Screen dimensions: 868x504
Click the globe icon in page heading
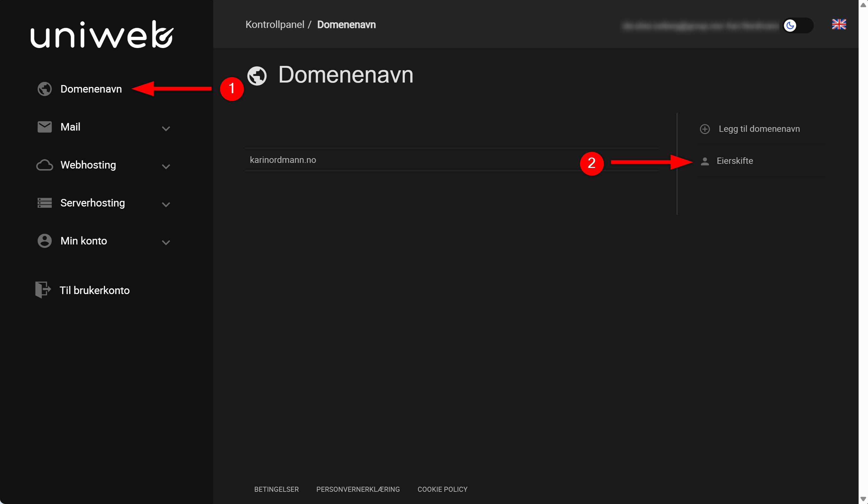click(x=257, y=76)
